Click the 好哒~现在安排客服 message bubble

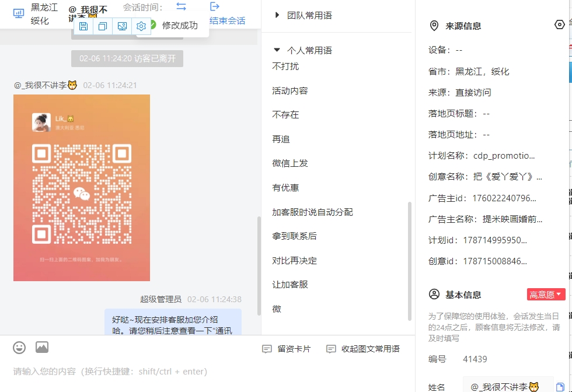[x=173, y=322]
